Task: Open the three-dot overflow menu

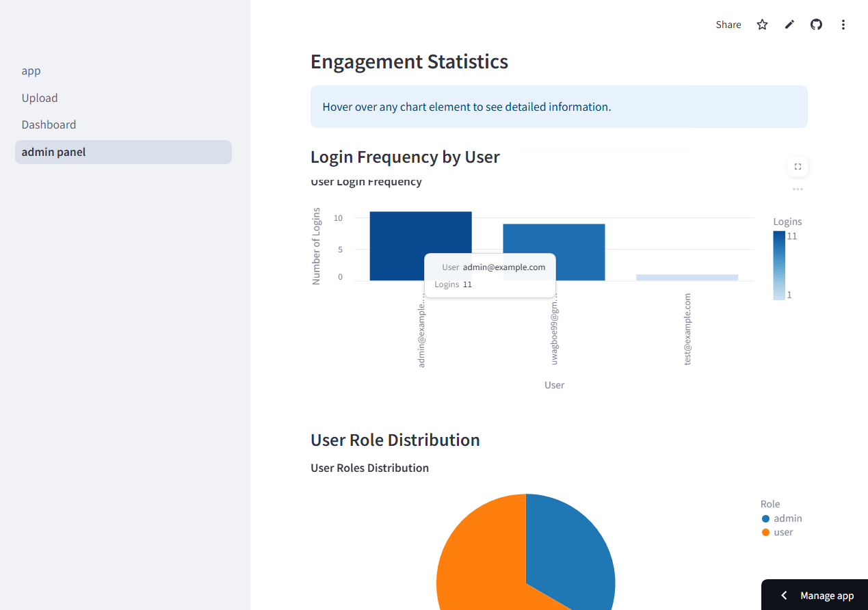Action: 843,25
